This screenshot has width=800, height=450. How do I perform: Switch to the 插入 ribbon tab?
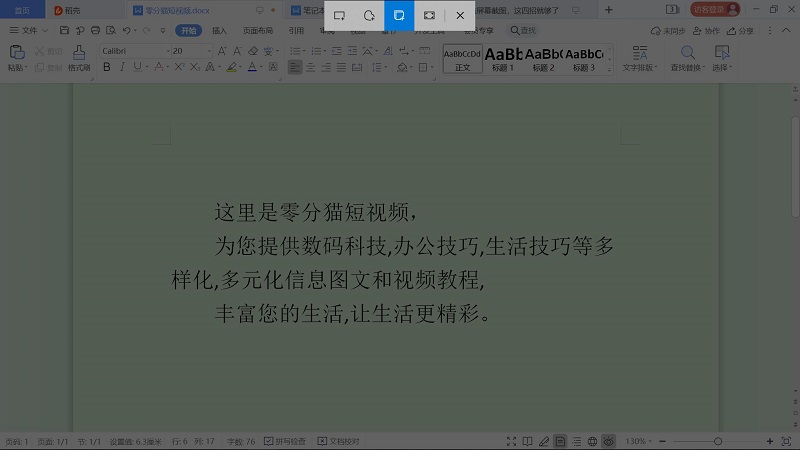click(x=219, y=31)
